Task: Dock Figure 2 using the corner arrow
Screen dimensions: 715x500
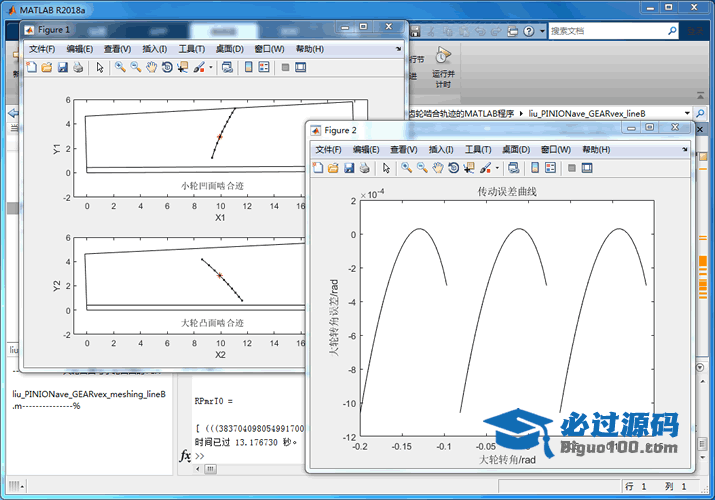Action: click(684, 149)
